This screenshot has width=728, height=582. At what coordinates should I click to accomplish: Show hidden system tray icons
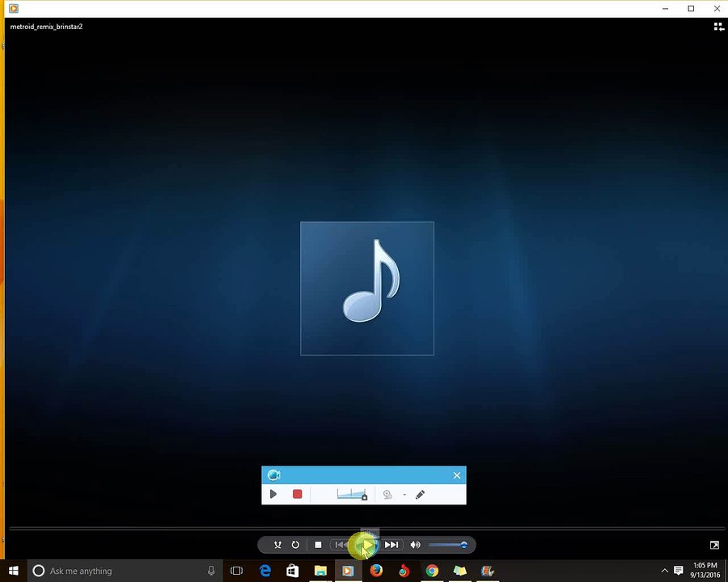click(664, 571)
